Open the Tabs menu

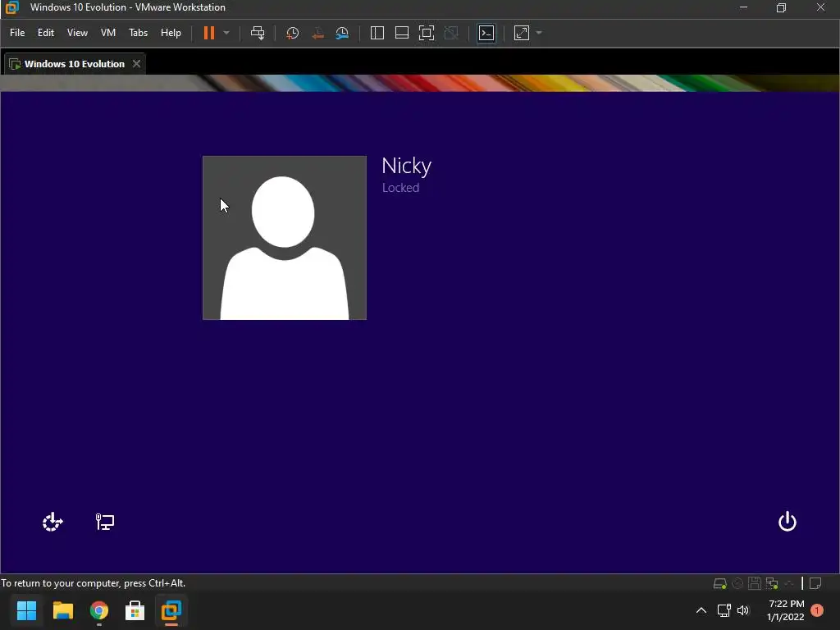(138, 33)
